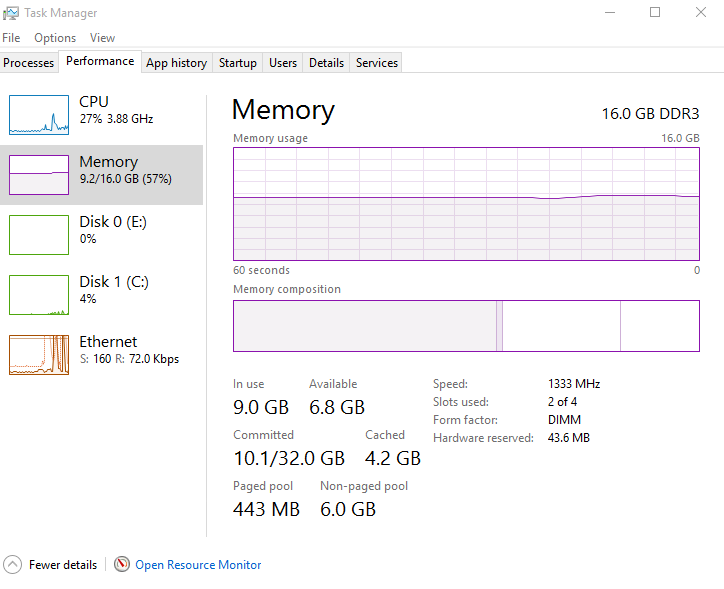Click the Memory composition bar
Screen dimensions: 724x589
(466, 326)
